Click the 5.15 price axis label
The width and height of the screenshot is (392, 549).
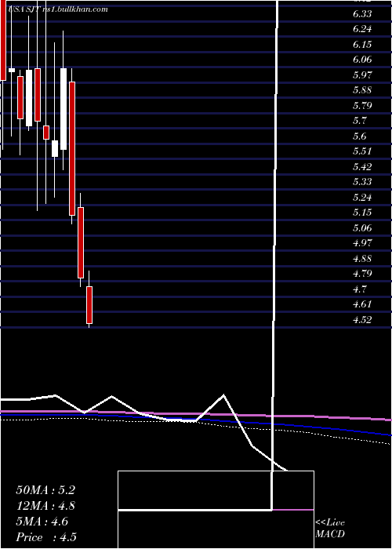click(x=362, y=213)
